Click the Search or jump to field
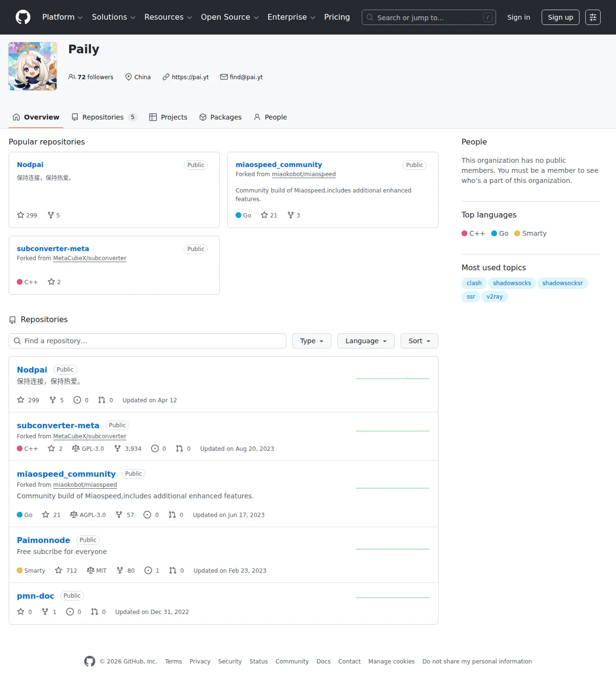The height and width of the screenshot is (687, 616). pos(429,17)
